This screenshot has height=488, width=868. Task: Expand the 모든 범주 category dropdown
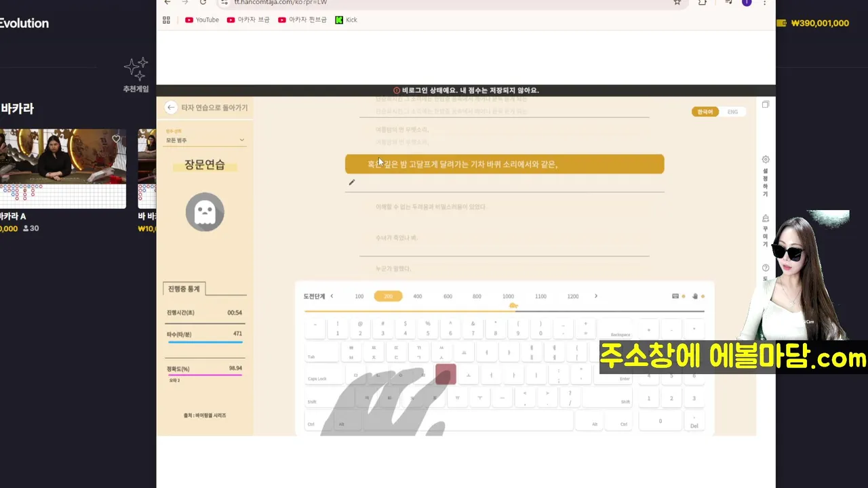(x=205, y=140)
